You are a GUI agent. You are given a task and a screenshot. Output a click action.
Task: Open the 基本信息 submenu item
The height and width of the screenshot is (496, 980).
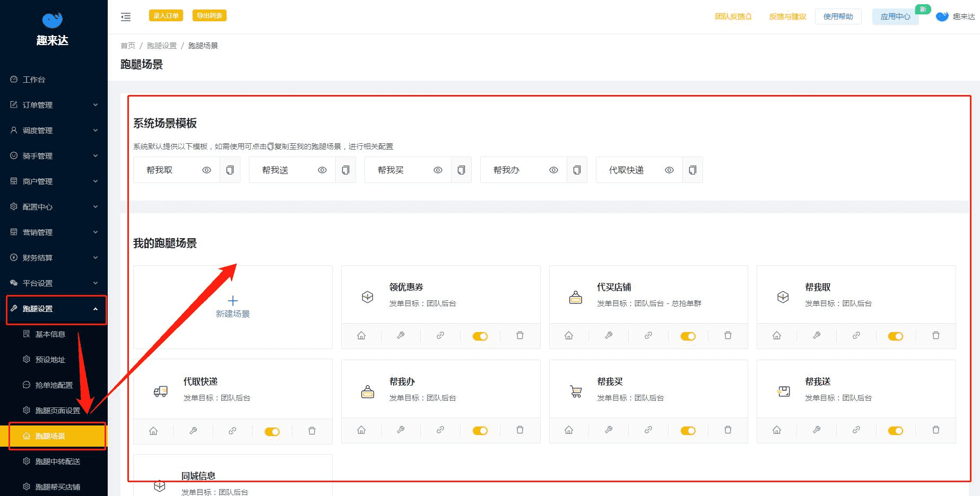pos(54,334)
